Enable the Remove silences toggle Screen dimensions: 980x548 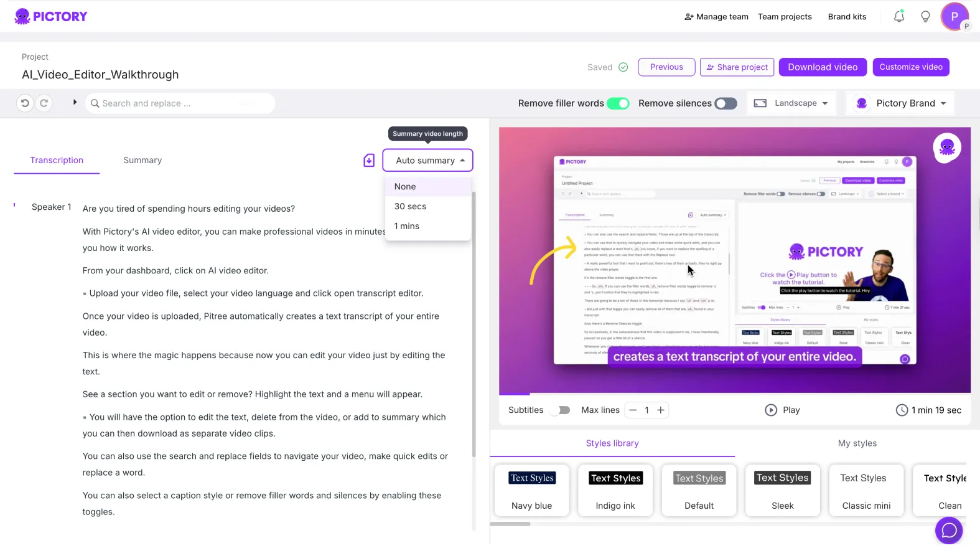coord(726,103)
